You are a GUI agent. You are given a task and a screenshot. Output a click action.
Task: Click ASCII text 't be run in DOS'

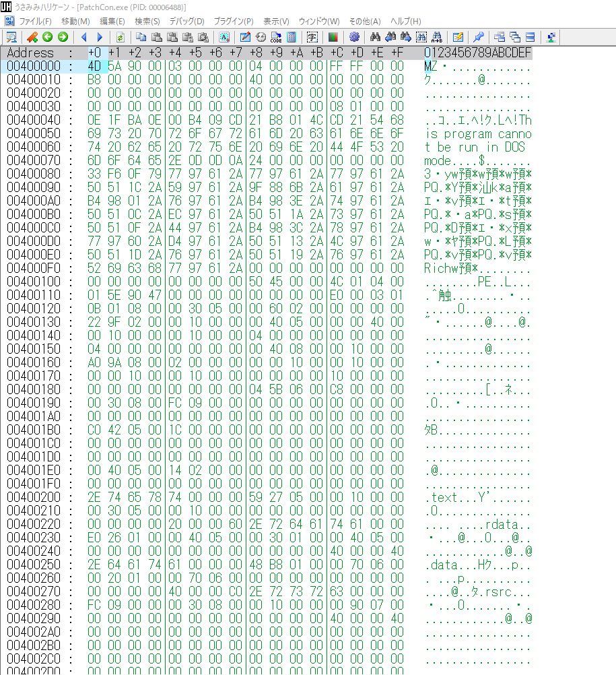pyautogui.click(x=475, y=147)
